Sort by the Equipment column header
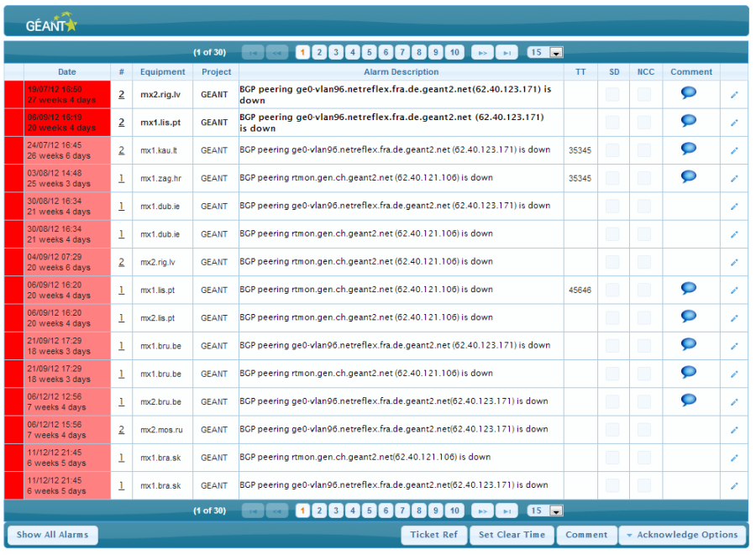 point(162,71)
